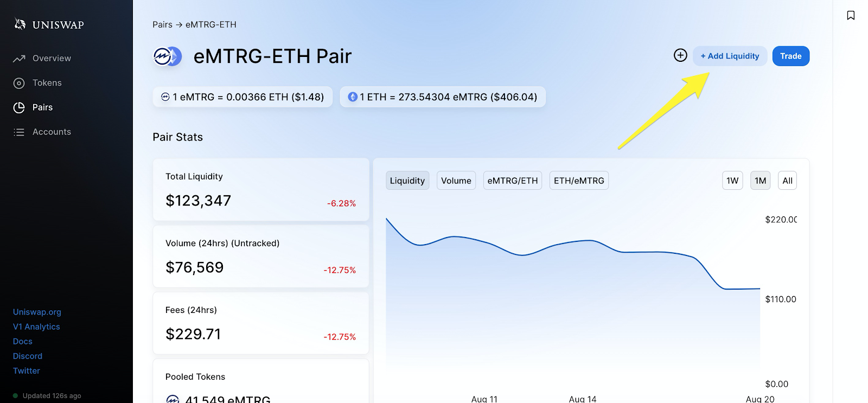Open the Accounts section
Image resolution: width=868 pixels, height=403 pixels.
[52, 131]
